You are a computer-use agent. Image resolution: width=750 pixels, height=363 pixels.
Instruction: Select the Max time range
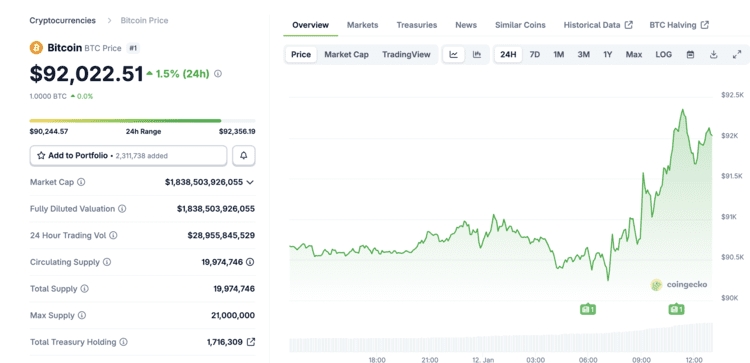(634, 55)
